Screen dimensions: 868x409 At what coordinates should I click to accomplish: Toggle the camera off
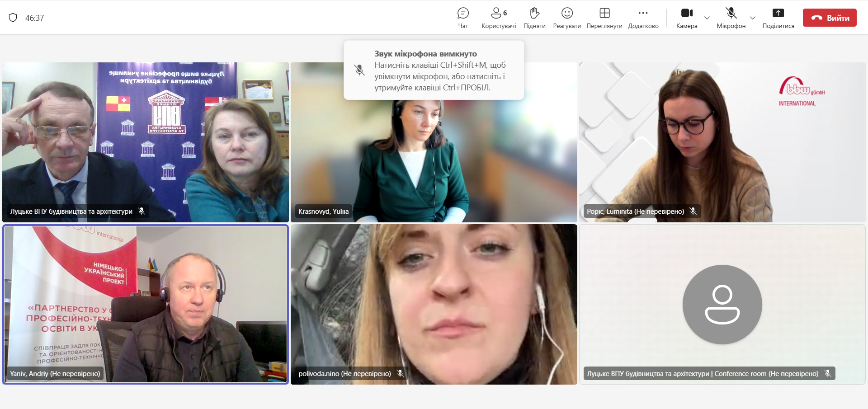[x=686, y=18]
